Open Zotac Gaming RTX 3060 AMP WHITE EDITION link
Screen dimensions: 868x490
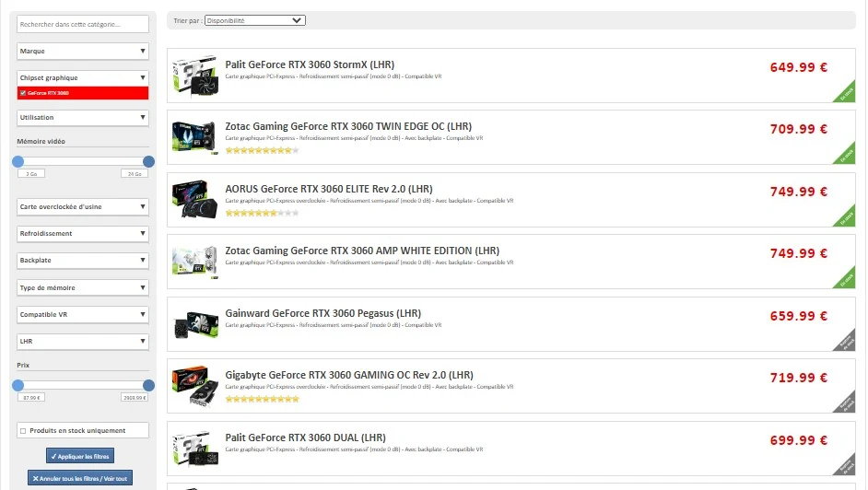(362, 251)
